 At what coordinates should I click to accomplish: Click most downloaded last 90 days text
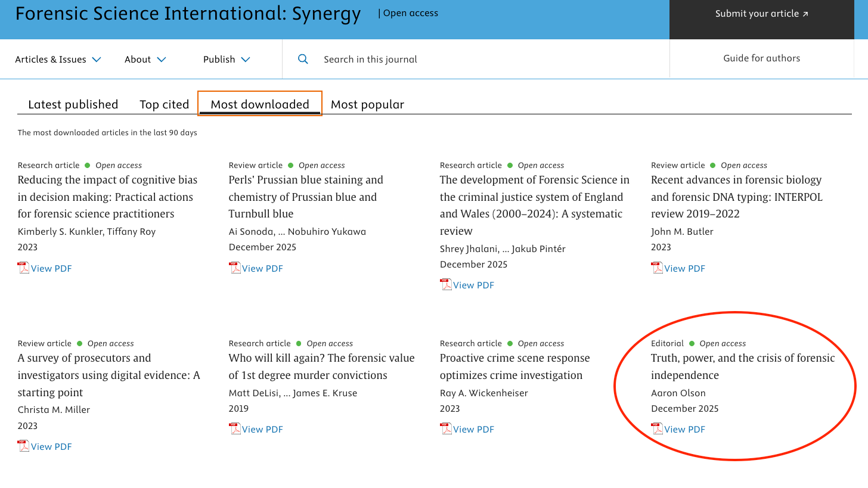(107, 132)
